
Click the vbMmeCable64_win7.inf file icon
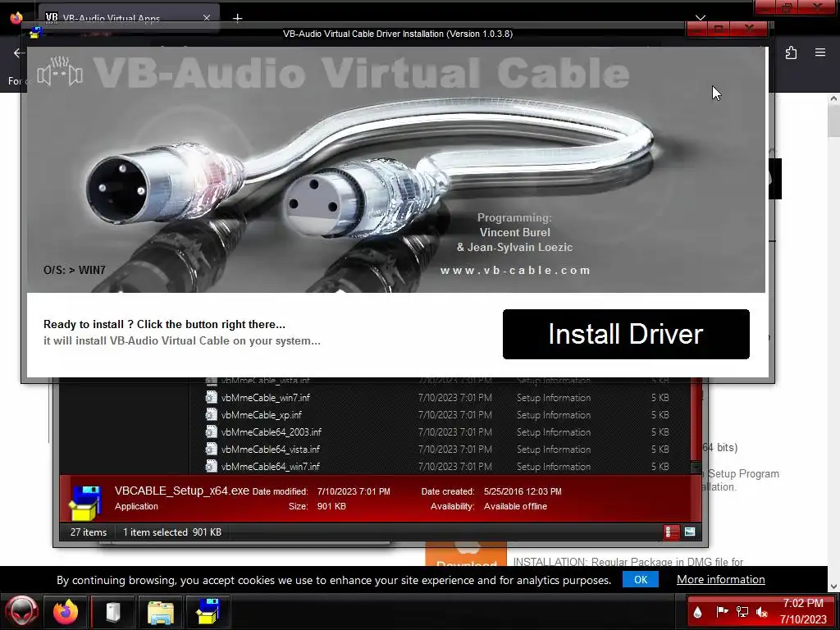pos(211,466)
